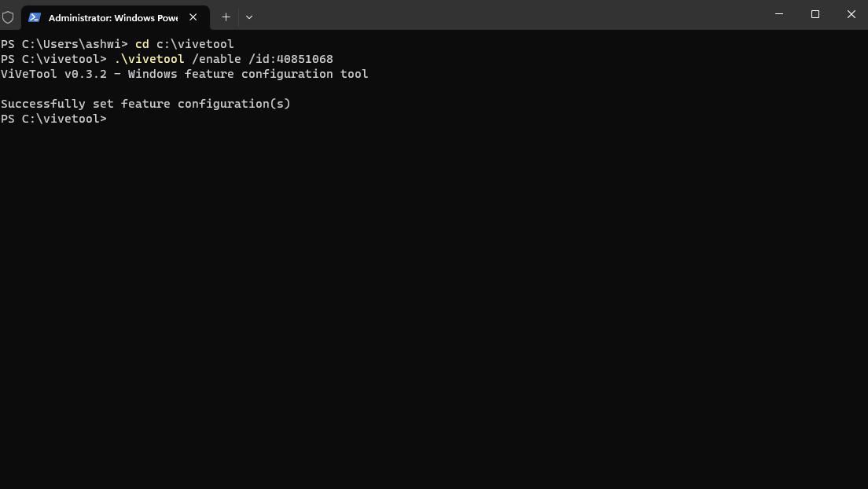
Task: Minimize the terminal window
Action: click(x=779, y=14)
